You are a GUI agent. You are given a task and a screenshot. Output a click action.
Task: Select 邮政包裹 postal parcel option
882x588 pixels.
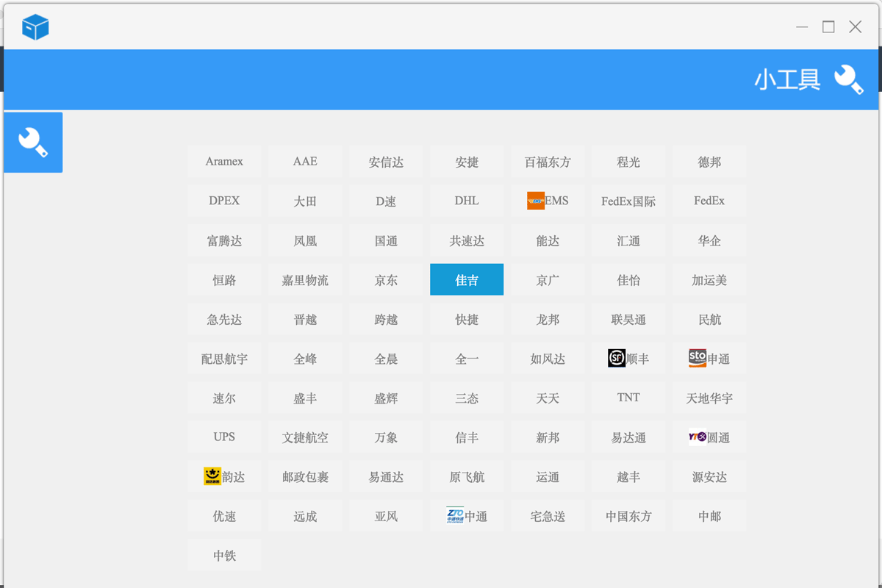click(305, 477)
